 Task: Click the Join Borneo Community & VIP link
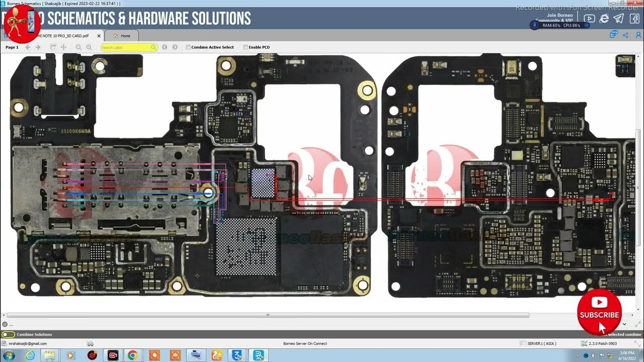(x=553, y=18)
